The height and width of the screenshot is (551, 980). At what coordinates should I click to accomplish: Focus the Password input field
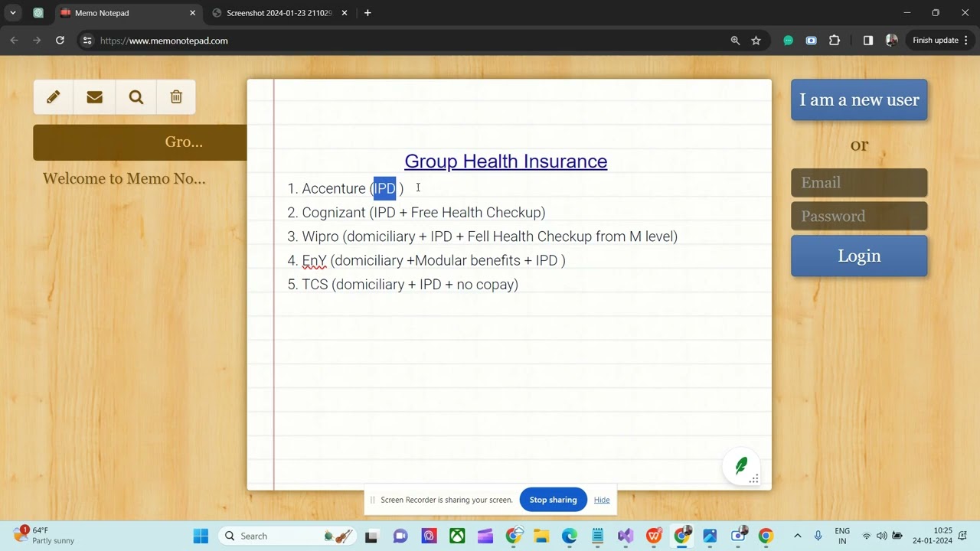[x=859, y=217]
